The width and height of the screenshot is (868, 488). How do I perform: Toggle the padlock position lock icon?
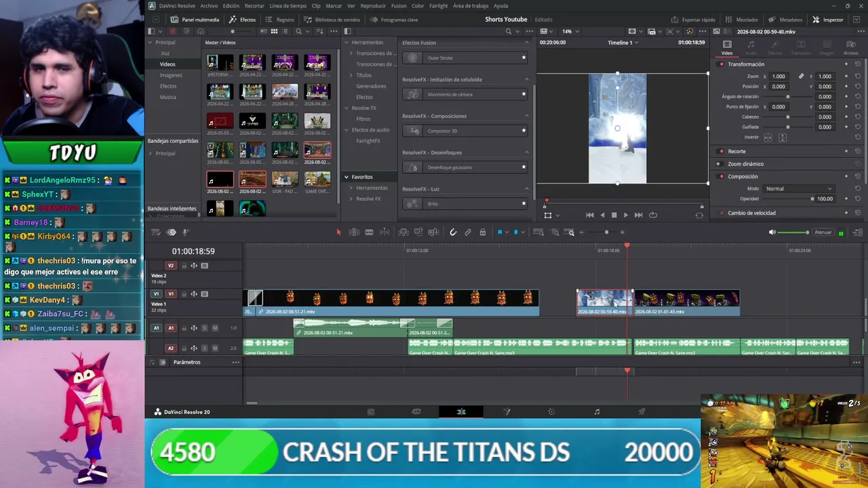tap(483, 232)
